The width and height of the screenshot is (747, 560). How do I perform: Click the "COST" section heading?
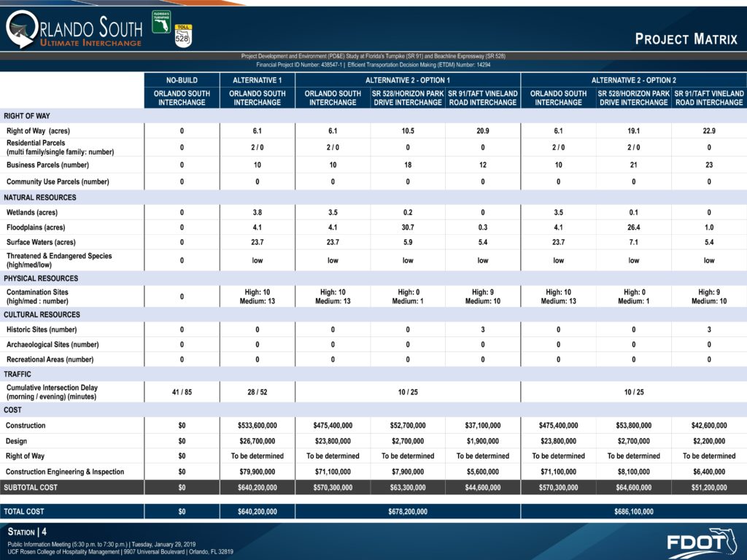point(12,410)
